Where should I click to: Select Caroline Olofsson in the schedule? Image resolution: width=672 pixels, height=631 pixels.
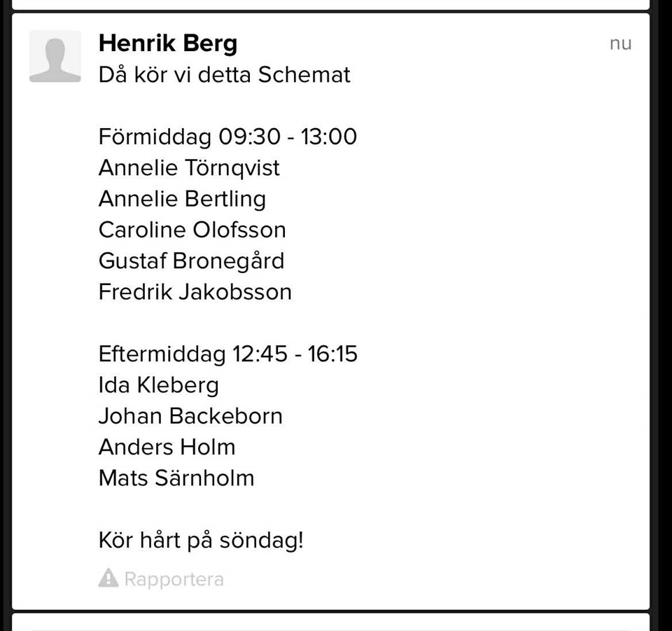pos(192,230)
